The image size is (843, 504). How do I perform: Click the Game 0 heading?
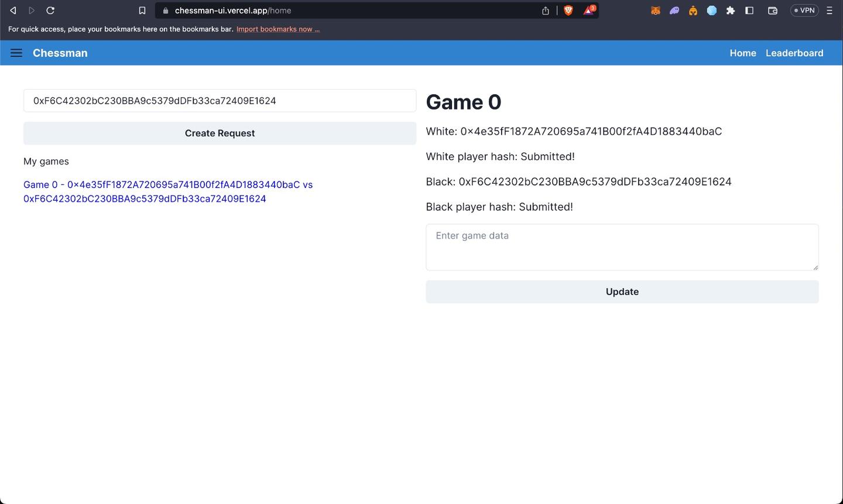pyautogui.click(x=464, y=102)
